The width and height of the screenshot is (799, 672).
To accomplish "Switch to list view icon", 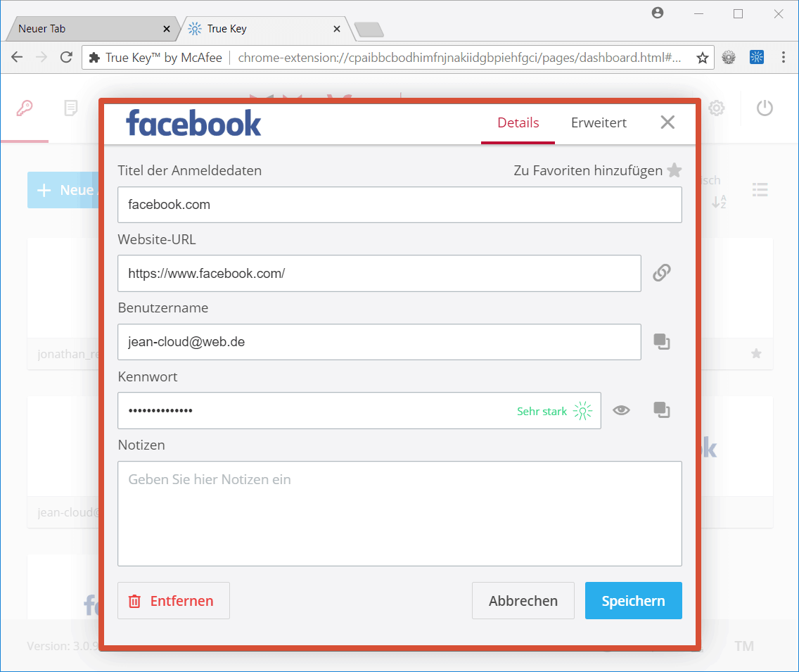I will pos(760,190).
